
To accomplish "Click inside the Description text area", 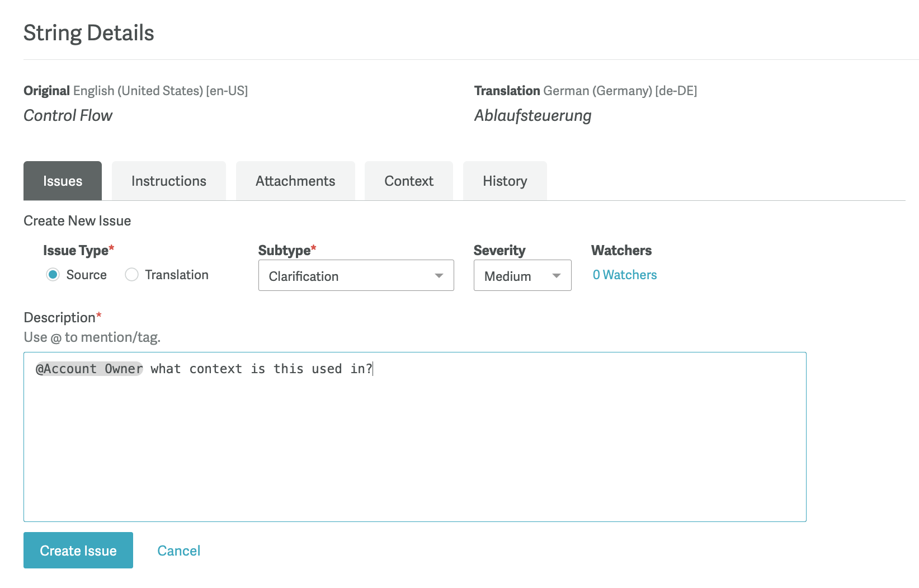I will tap(414, 448).
